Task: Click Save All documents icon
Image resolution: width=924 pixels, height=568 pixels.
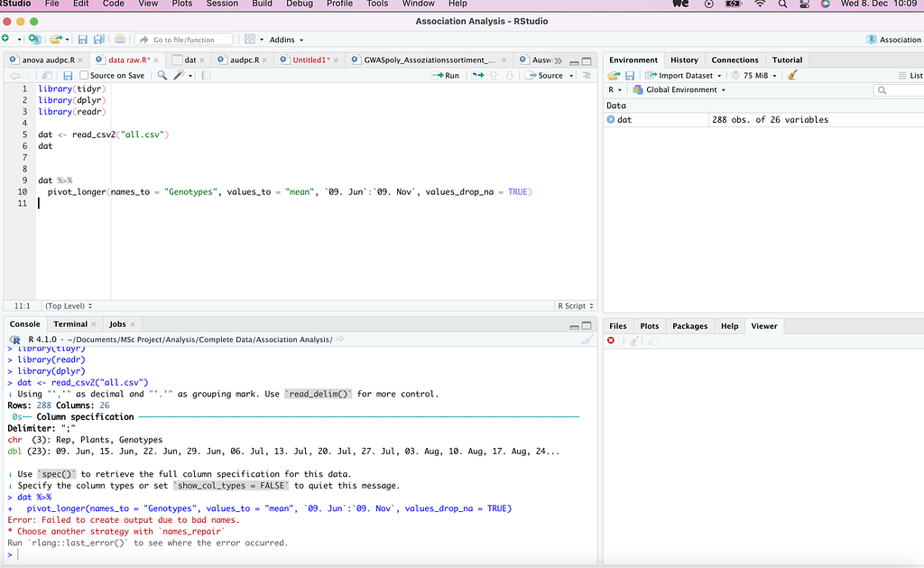Action: [x=99, y=40]
